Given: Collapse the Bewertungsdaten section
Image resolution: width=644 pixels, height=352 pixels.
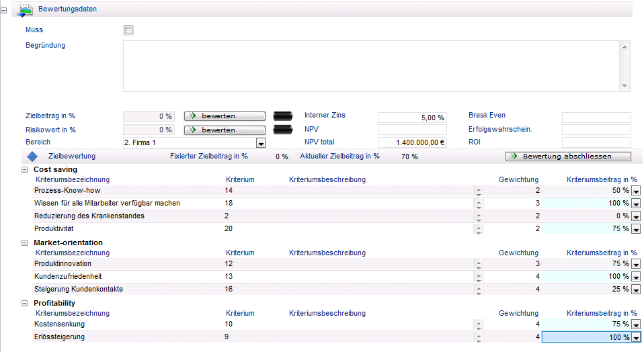Looking at the screenshot, I should [x=6, y=10].
